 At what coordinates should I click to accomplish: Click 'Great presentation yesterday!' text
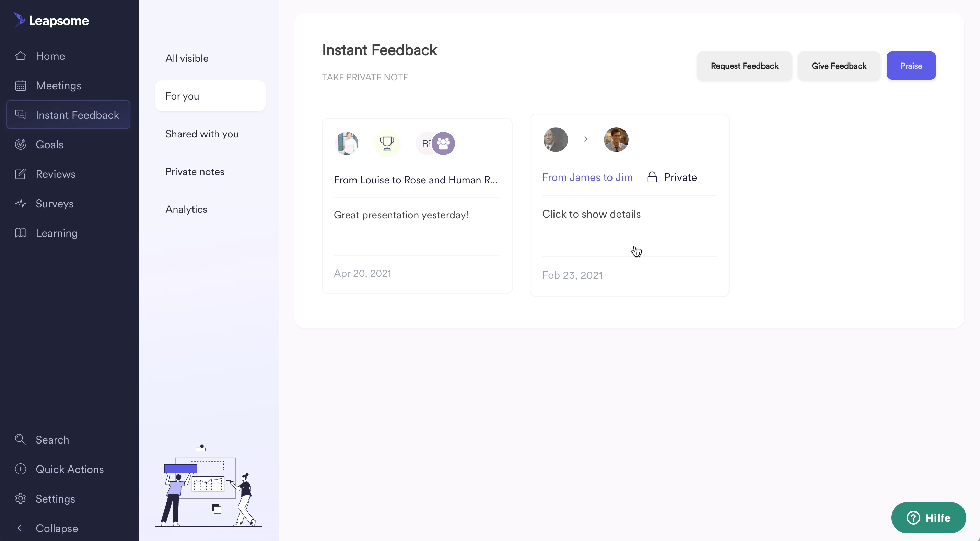(x=401, y=215)
